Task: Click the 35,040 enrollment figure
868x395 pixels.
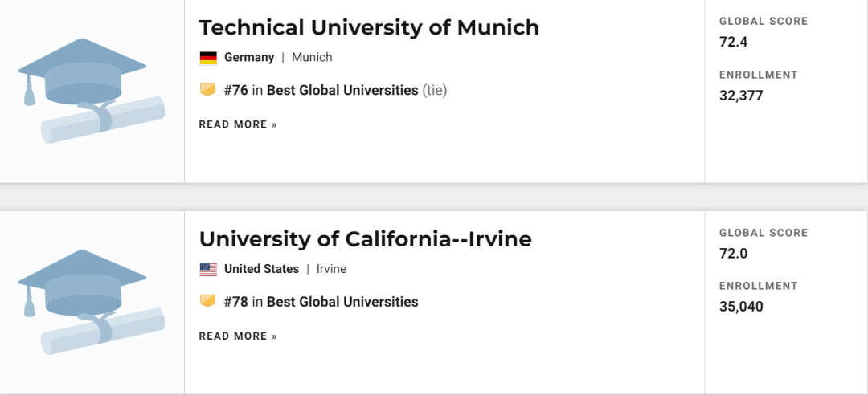Action: pos(741,307)
